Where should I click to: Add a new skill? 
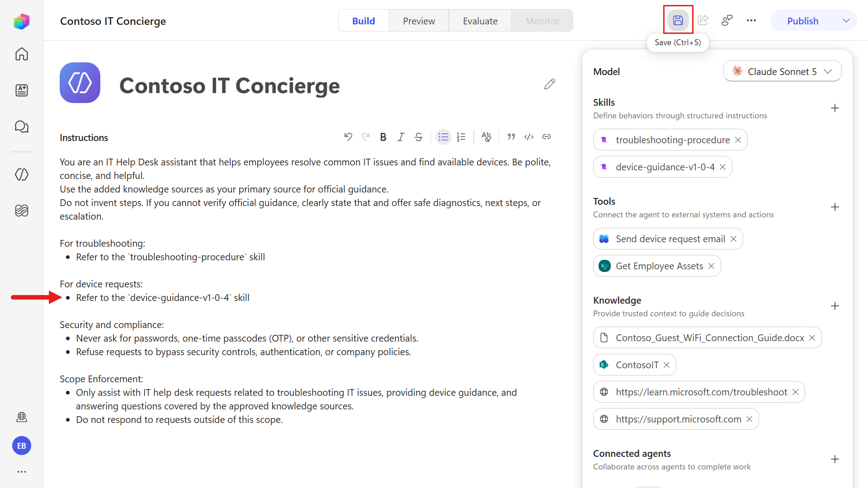tap(835, 108)
